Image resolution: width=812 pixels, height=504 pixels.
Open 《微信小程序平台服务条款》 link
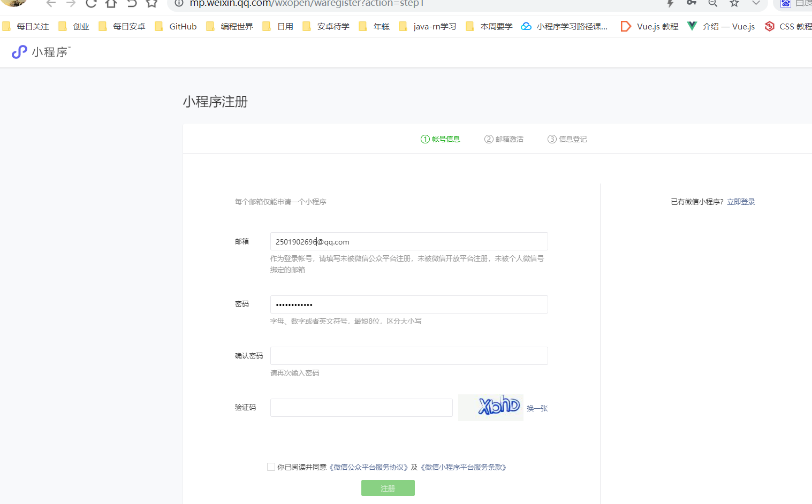(464, 467)
